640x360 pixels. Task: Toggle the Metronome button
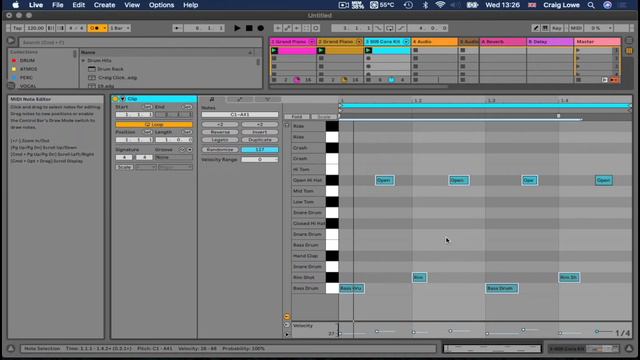(x=94, y=28)
